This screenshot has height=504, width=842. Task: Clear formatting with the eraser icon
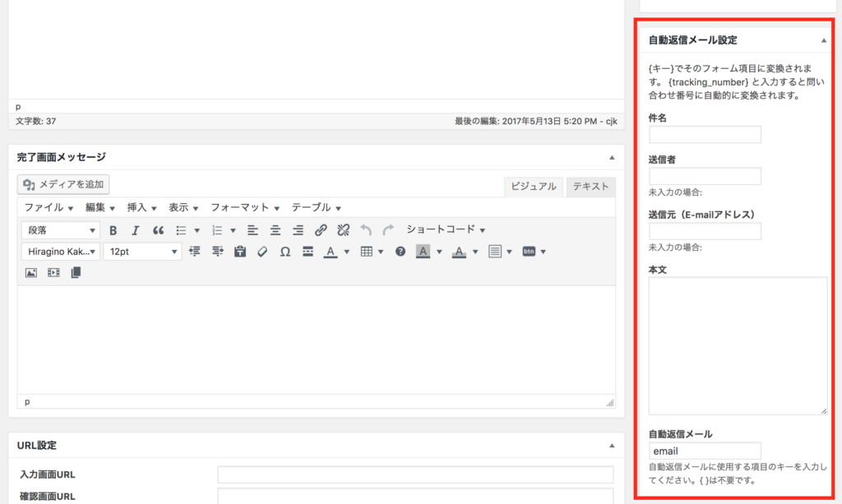click(x=262, y=252)
